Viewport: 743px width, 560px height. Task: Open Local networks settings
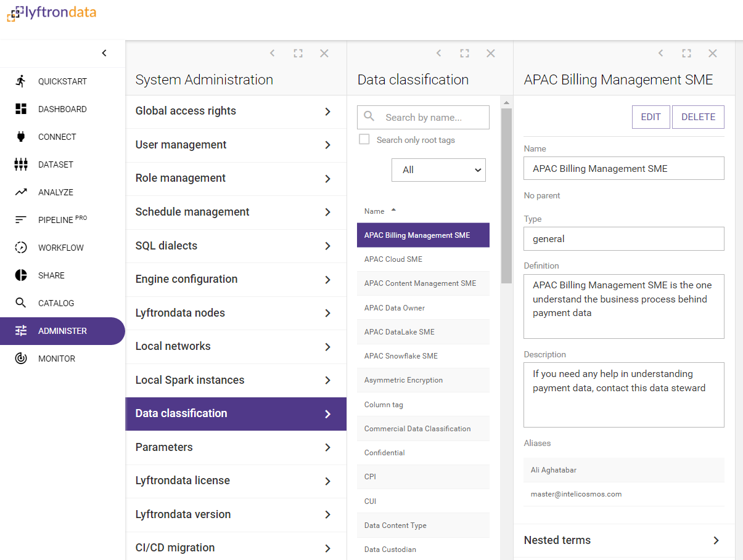click(236, 346)
